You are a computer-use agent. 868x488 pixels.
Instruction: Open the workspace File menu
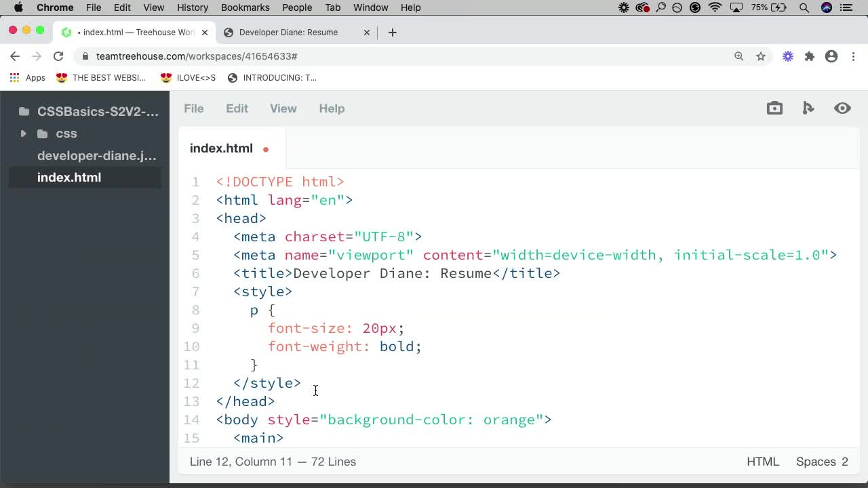[194, 108]
